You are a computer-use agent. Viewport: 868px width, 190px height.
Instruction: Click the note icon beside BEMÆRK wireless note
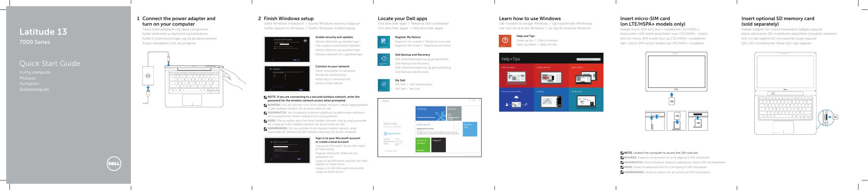tap(266, 105)
